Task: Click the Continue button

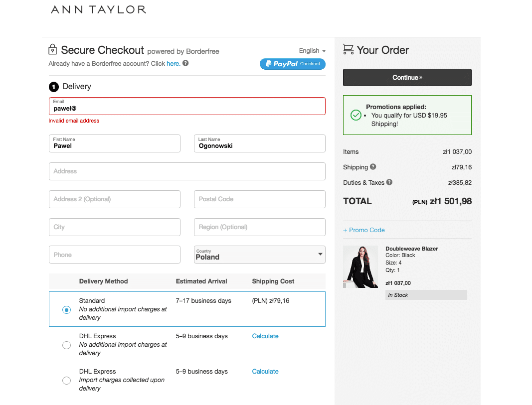Action: click(x=407, y=77)
